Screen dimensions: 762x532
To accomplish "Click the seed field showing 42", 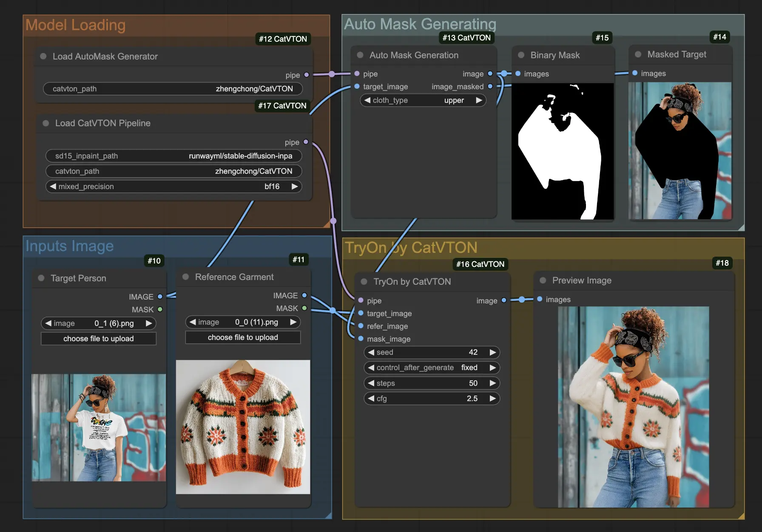I will point(432,352).
